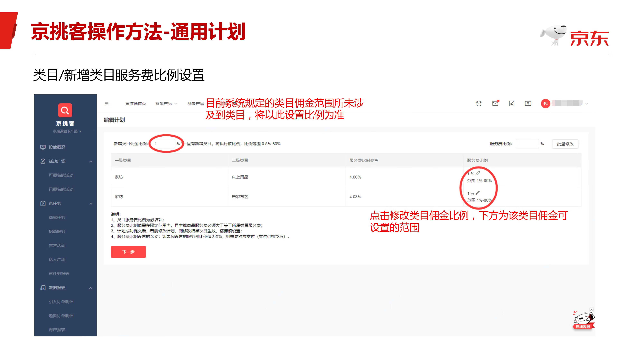Click the 4.08% reference value
The width and height of the screenshot is (644, 362).
(355, 197)
